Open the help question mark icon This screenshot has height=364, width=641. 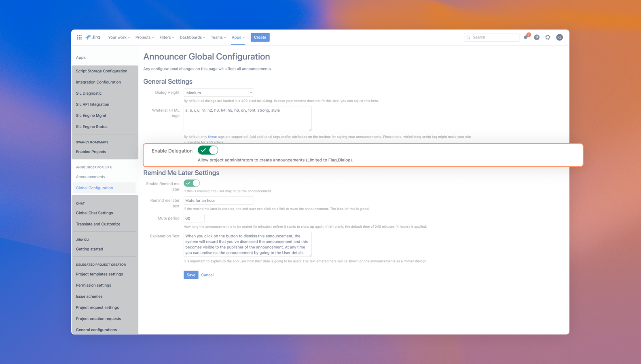[x=537, y=37]
